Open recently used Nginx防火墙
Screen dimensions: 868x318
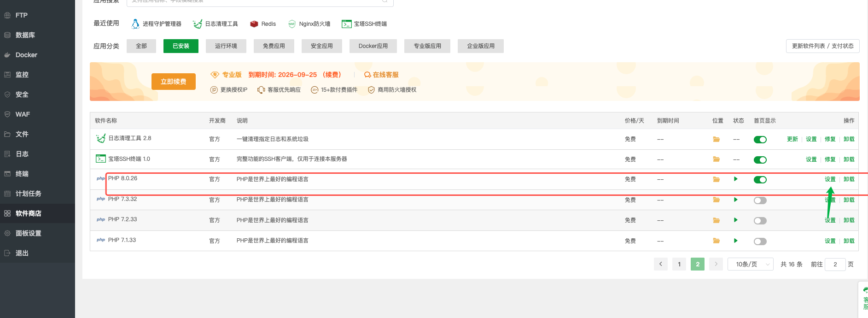tap(309, 24)
